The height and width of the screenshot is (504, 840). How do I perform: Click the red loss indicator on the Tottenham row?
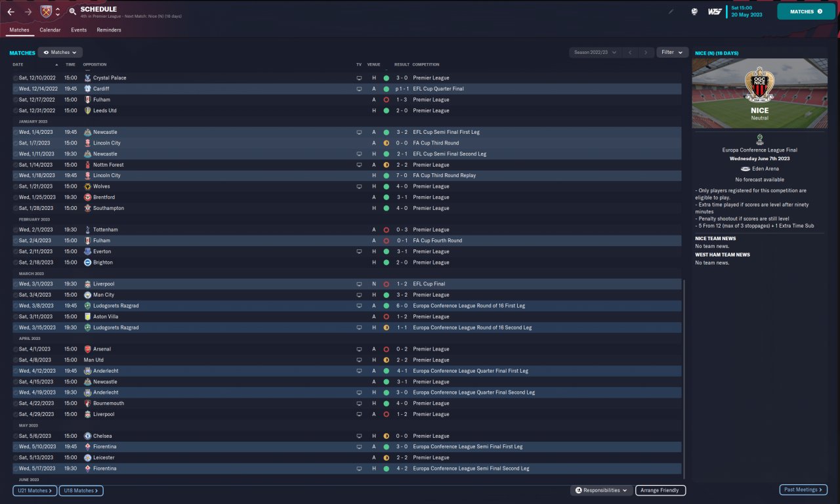point(386,230)
